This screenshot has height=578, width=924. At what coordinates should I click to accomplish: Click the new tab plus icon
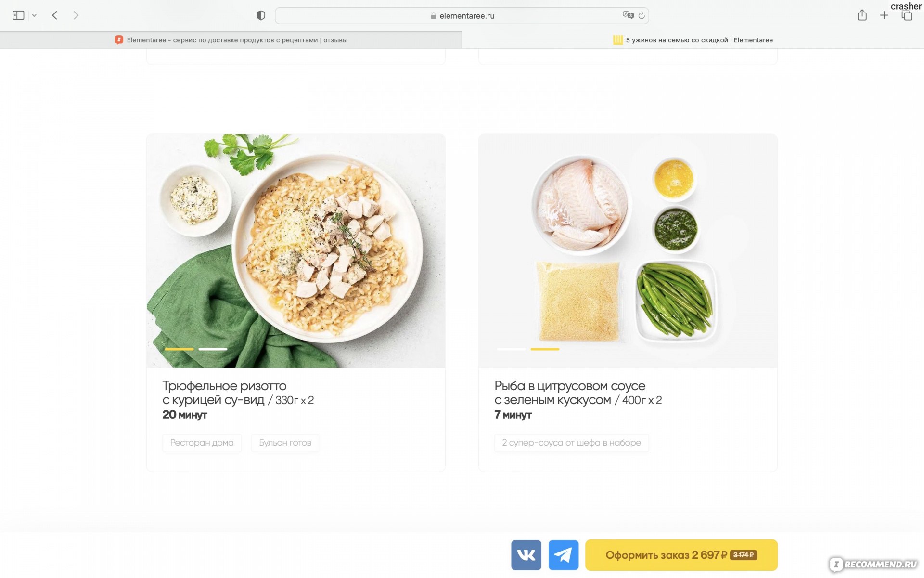[x=884, y=14]
